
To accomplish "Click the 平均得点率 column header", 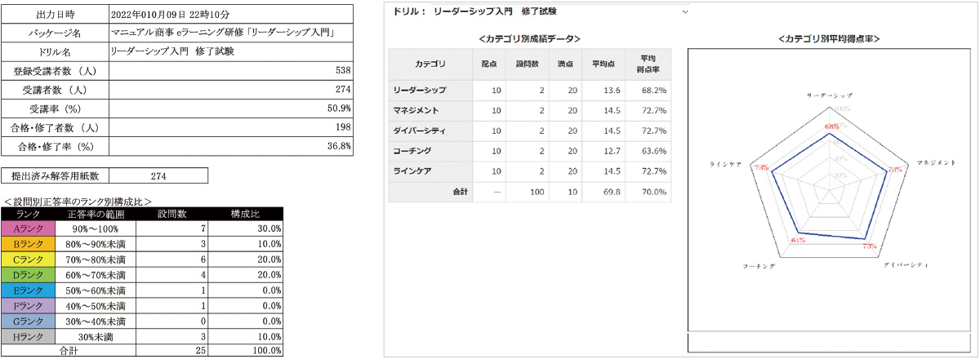I will pyautogui.click(x=648, y=63).
